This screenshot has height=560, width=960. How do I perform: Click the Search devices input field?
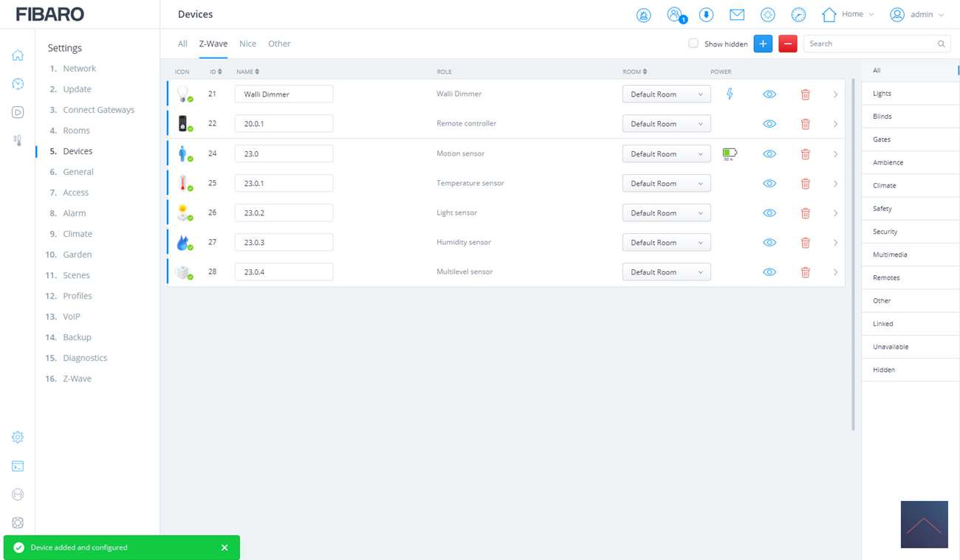[871, 44]
